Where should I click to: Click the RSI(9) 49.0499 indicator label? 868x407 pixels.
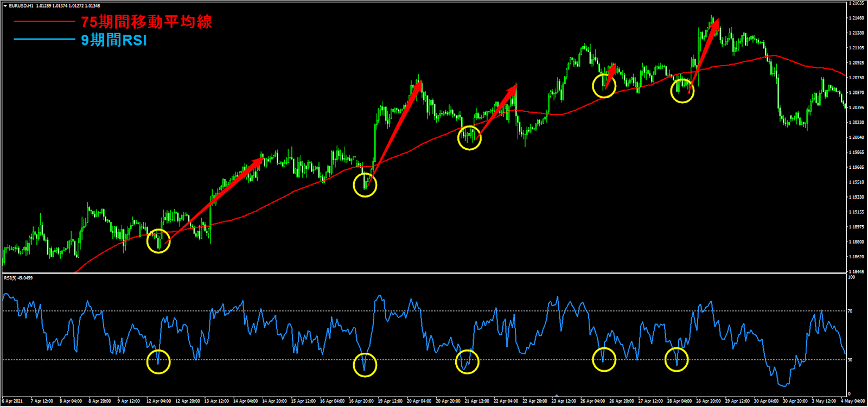coord(18,278)
